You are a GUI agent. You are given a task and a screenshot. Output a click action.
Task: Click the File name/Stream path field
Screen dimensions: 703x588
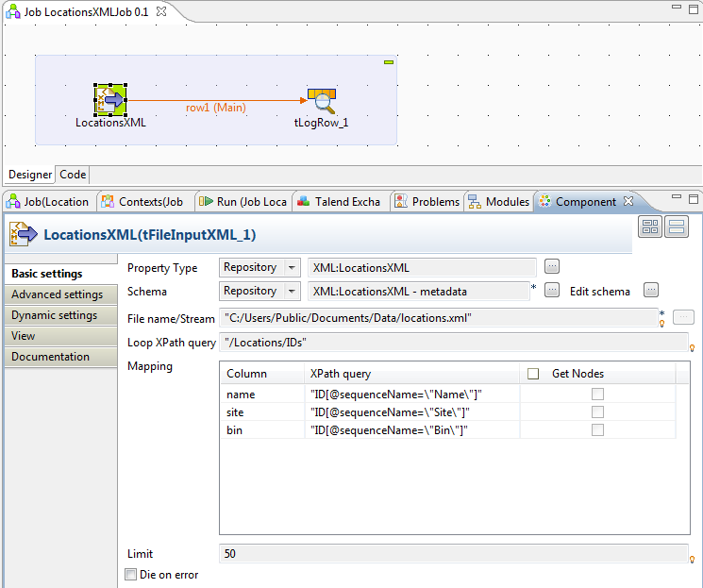[x=439, y=318]
